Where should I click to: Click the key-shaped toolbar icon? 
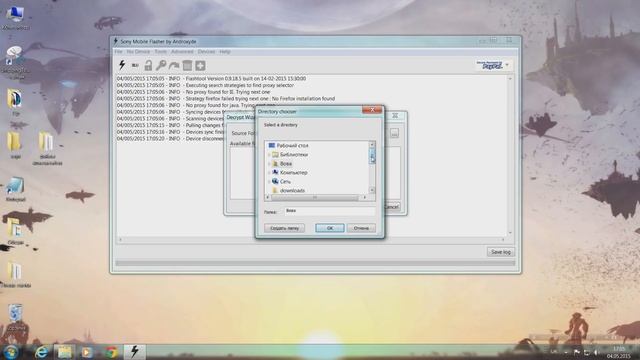coord(161,65)
